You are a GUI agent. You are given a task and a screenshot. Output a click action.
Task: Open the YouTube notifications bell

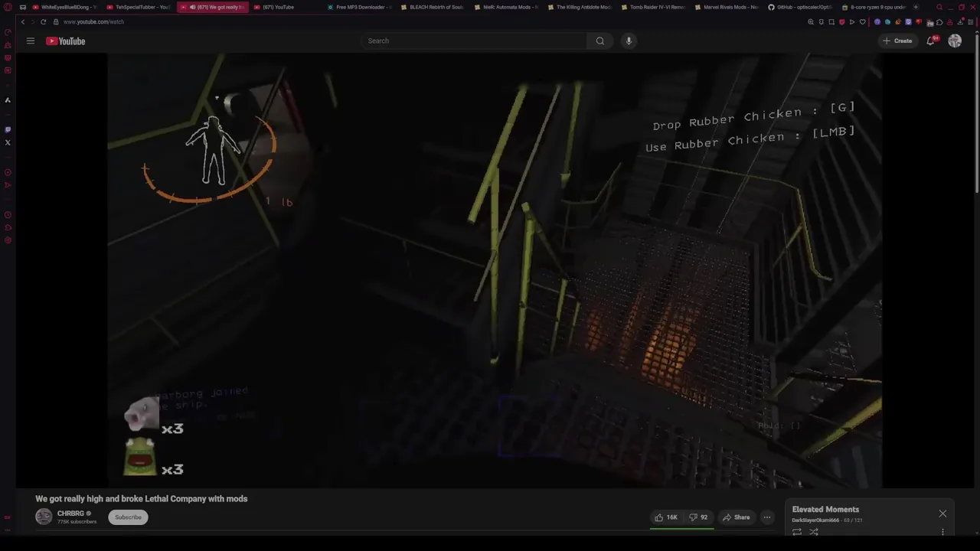tap(931, 41)
